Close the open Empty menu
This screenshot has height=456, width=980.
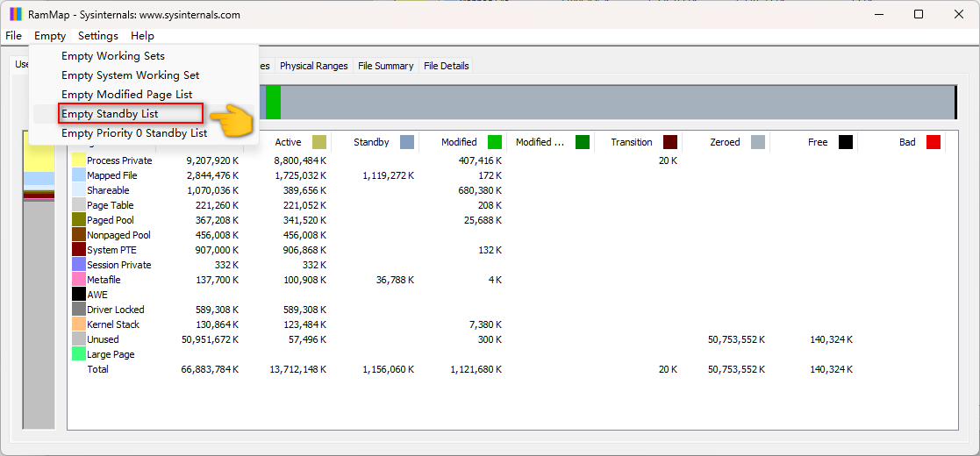pyautogui.click(x=50, y=36)
